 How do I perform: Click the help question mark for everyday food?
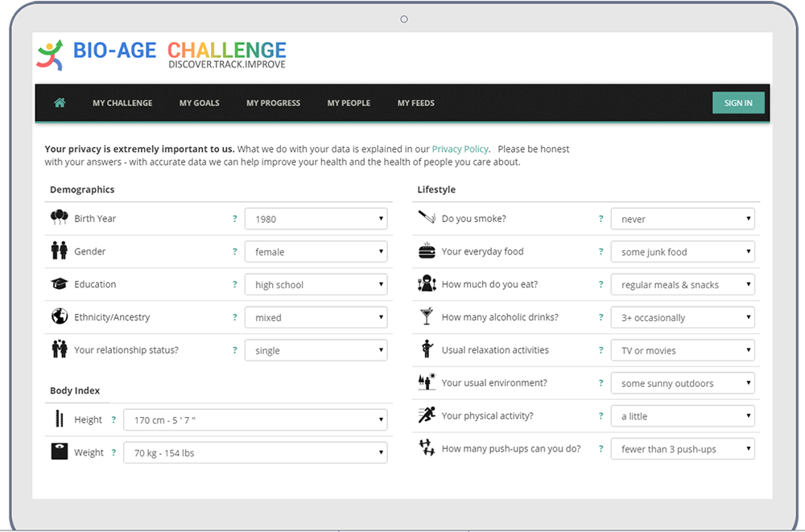pyautogui.click(x=601, y=252)
